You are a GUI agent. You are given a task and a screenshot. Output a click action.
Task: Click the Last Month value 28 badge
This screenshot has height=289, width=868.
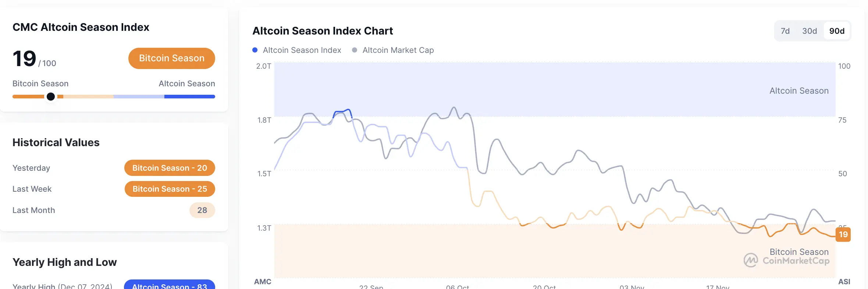pos(202,210)
